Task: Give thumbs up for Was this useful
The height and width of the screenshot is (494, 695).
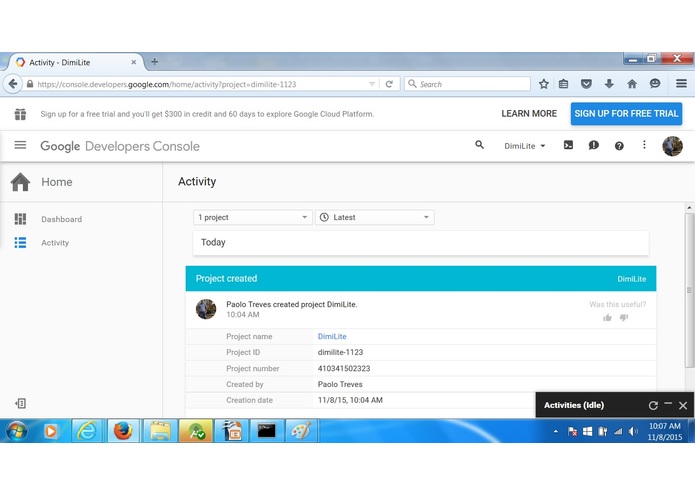Action: coord(607,318)
